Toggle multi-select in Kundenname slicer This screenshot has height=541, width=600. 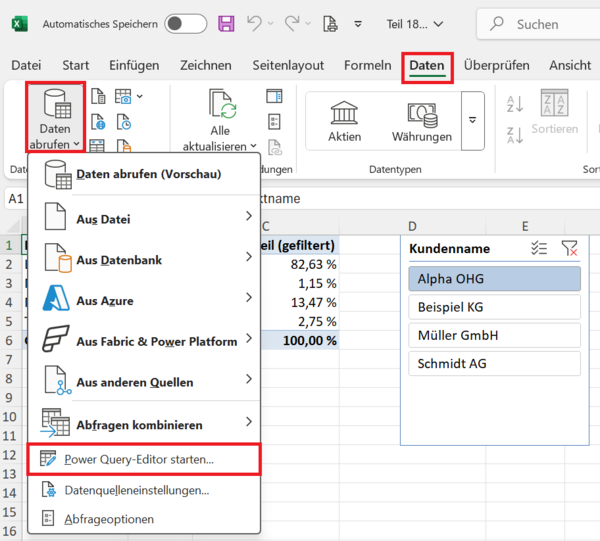(x=539, y=248)
